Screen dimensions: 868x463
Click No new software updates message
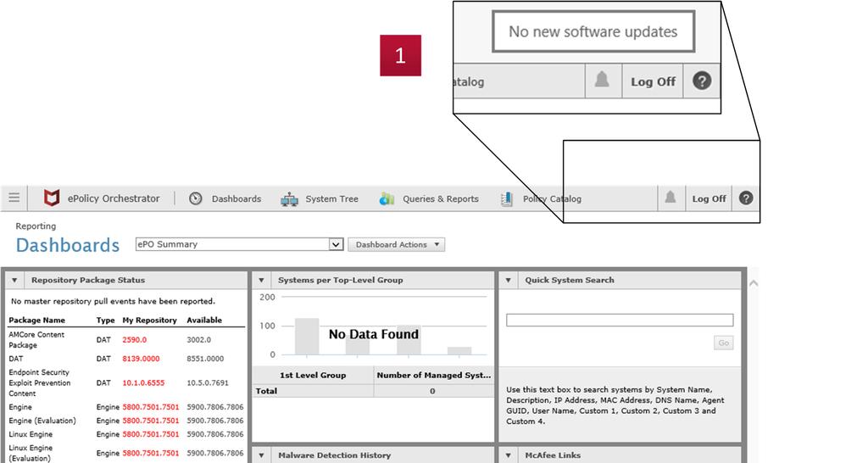(x=593, y=31)
